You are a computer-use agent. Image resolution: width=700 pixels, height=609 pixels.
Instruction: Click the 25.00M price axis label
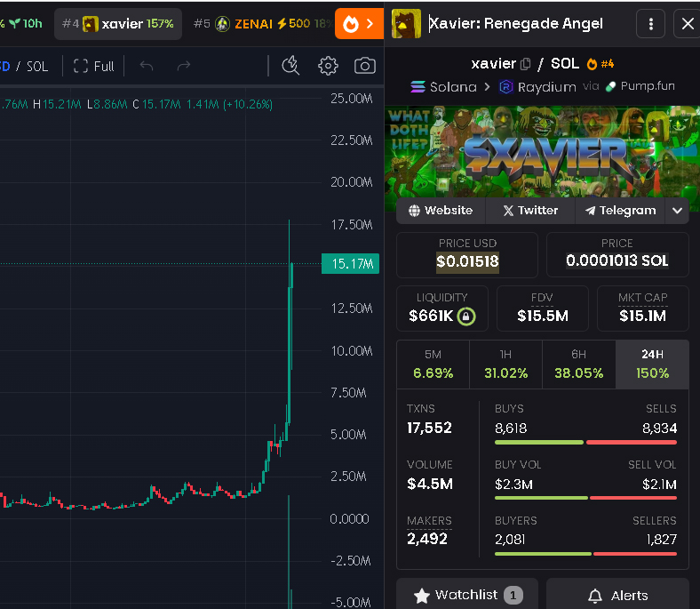point(352,99)
